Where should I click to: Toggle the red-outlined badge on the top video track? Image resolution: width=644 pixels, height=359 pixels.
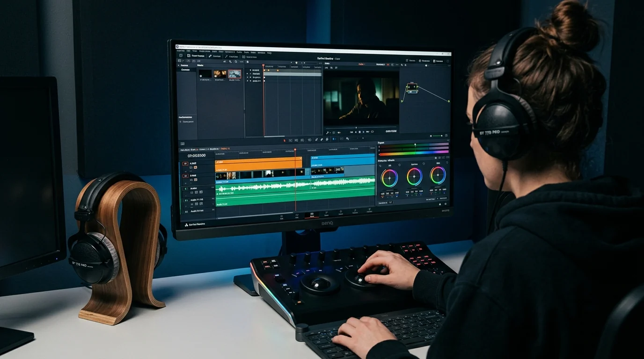pyautogui.click(x=185, y=164)
